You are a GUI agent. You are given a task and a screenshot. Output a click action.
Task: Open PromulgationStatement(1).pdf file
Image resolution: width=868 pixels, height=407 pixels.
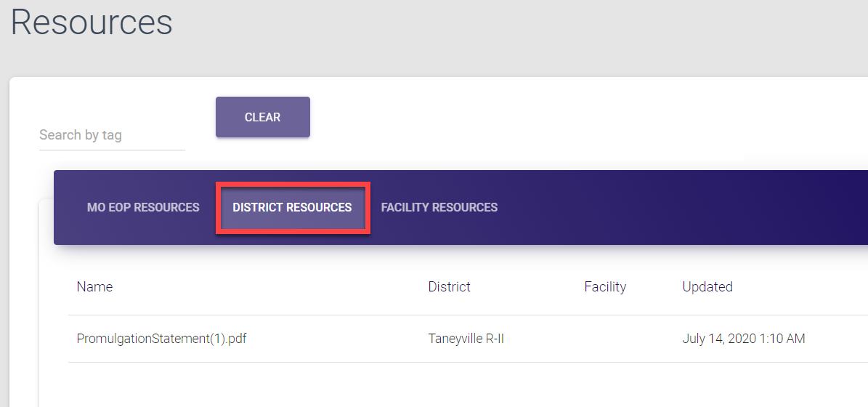click(x=161, y=339)
